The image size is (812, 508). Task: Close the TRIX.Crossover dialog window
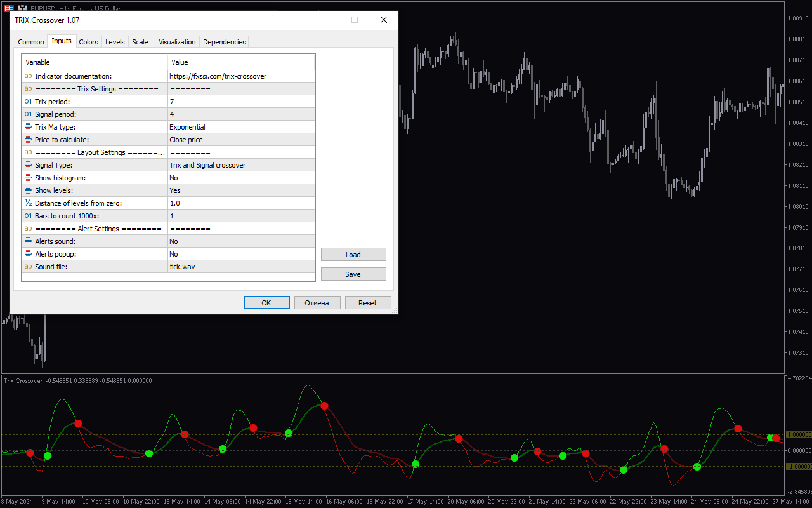coord(384,20)
